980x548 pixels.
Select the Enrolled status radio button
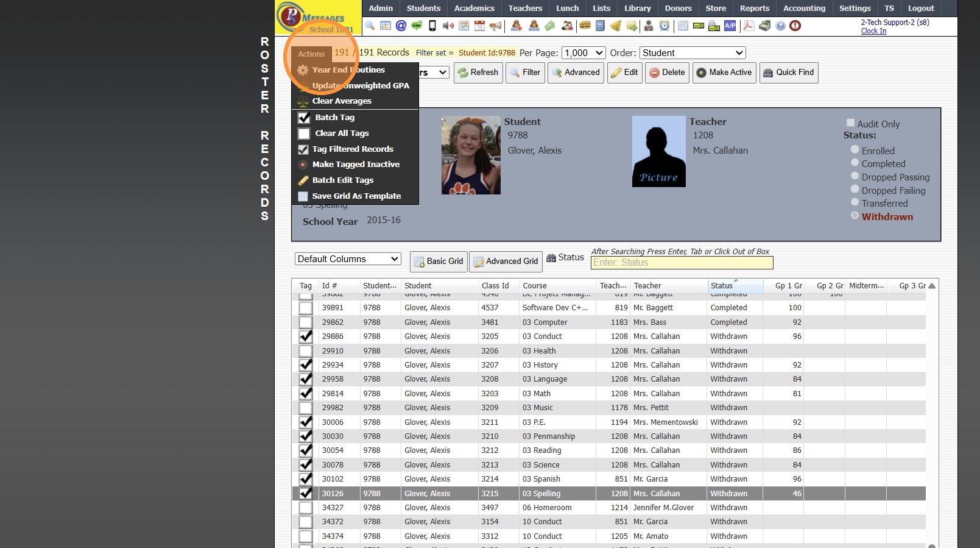pyautogui.click(x=855, y=150)
